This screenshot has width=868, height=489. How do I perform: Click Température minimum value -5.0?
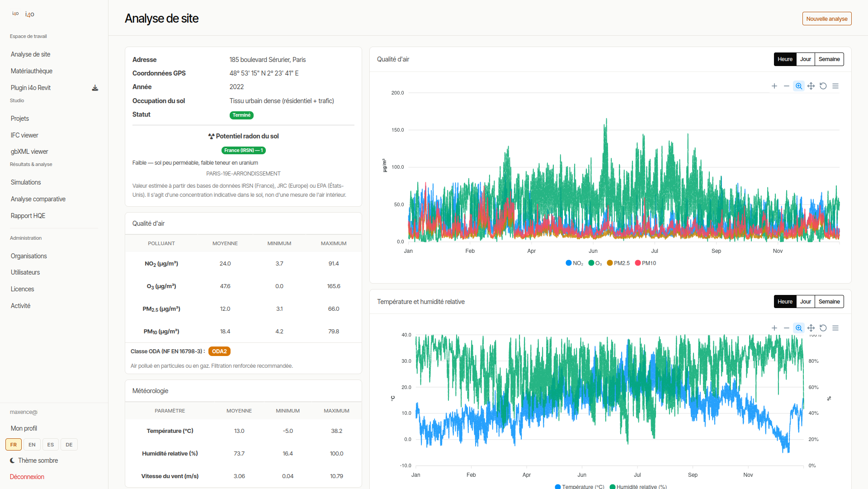pyautogui.click(x=288, y=431)
